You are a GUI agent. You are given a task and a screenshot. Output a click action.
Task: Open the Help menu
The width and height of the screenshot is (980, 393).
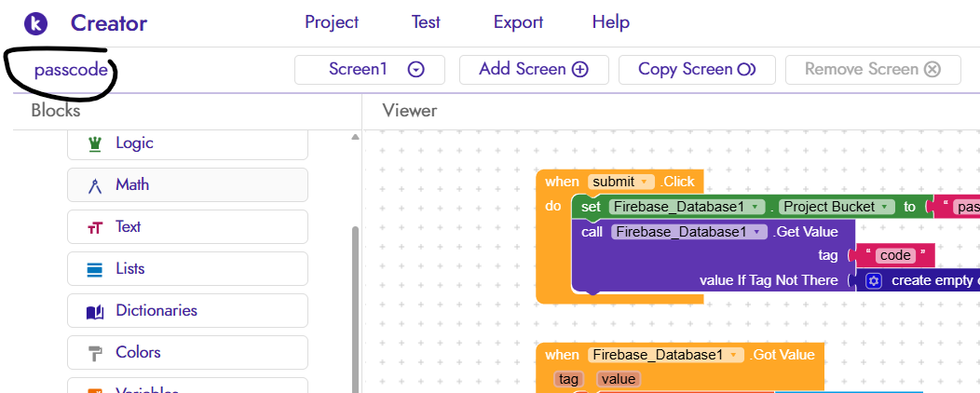610,22
